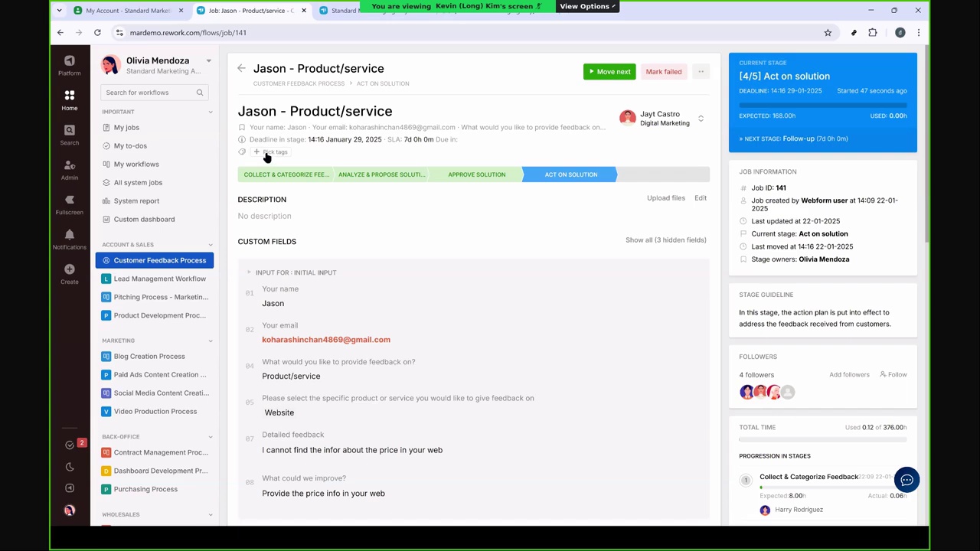
Task: Click the browser address bar URL
Action: [188, 33]
